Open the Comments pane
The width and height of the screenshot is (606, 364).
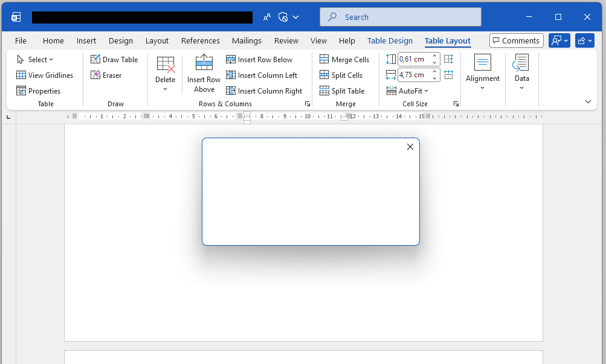click(517, 40)
